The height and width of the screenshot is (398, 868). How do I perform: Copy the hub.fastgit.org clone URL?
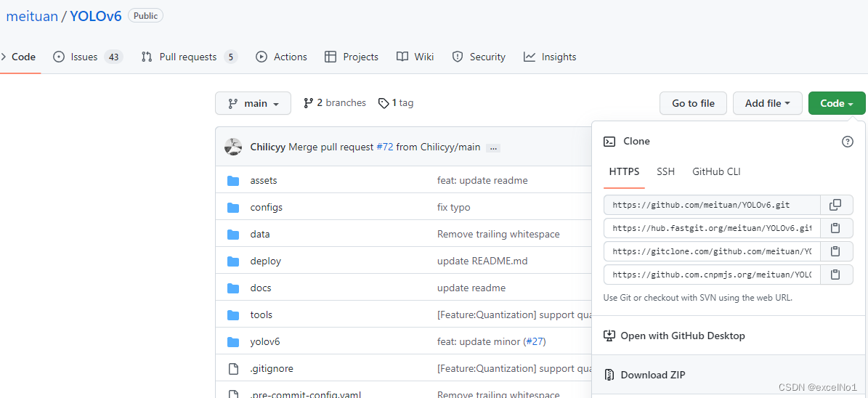click(x=836, y=228)
